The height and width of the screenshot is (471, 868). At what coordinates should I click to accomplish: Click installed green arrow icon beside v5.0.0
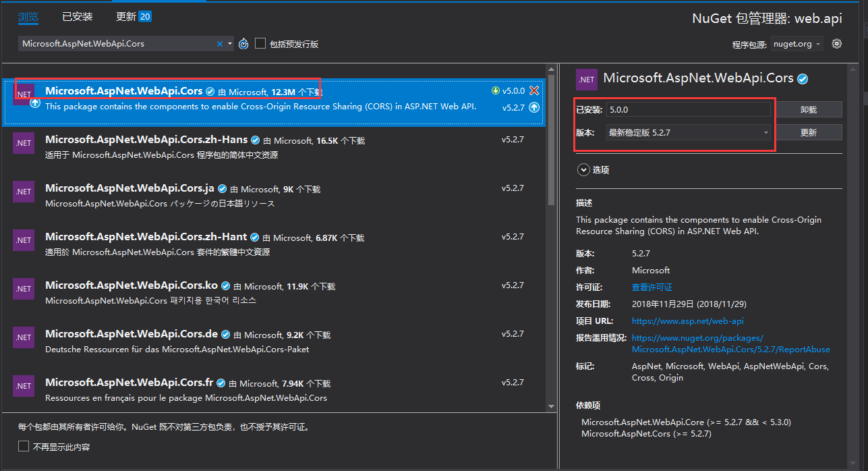496,90
